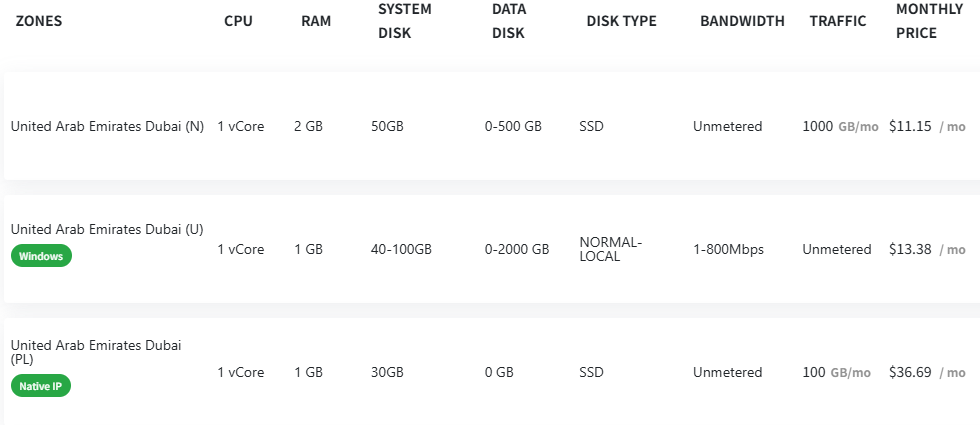This screenshot has height=425, width=980.
Task: Click the SYSTEM DISK column header
Action: (x=405, y=21)
